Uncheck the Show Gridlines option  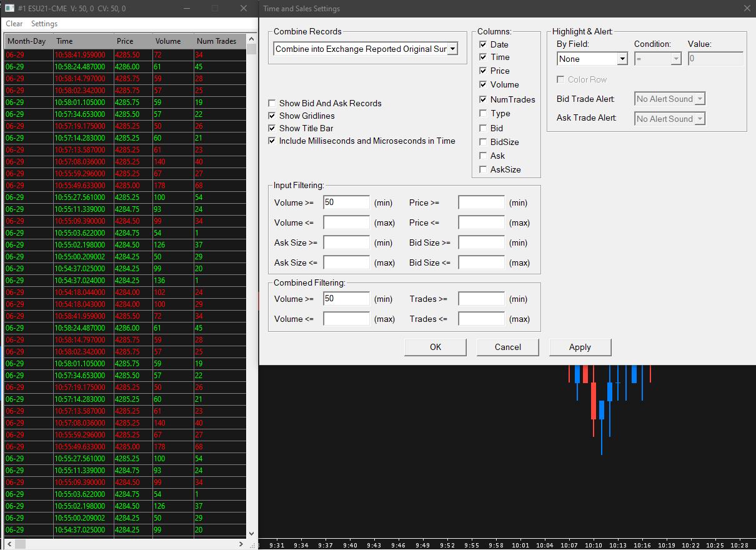[x=272, y=116]
